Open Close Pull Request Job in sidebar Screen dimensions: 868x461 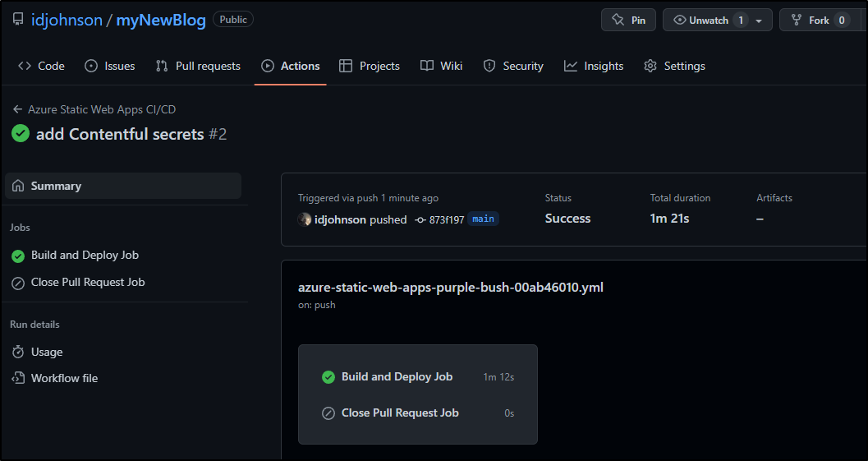click(88, 282)
